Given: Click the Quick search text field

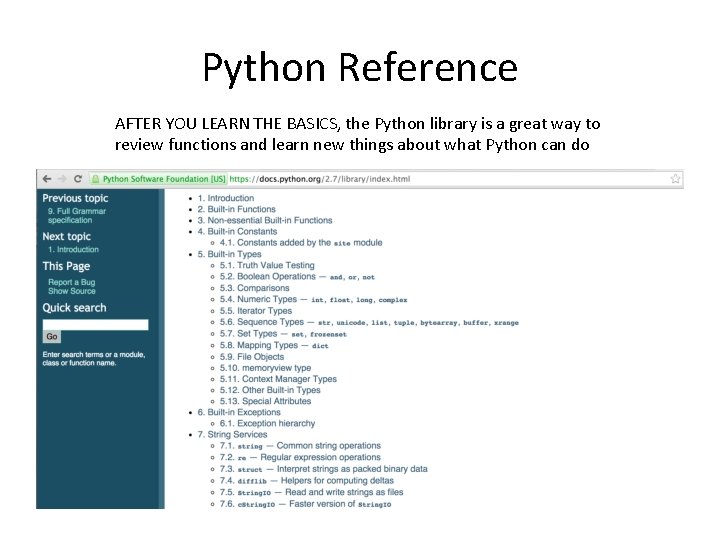Looking at the screenshot, I should click(x=96, y=325).
